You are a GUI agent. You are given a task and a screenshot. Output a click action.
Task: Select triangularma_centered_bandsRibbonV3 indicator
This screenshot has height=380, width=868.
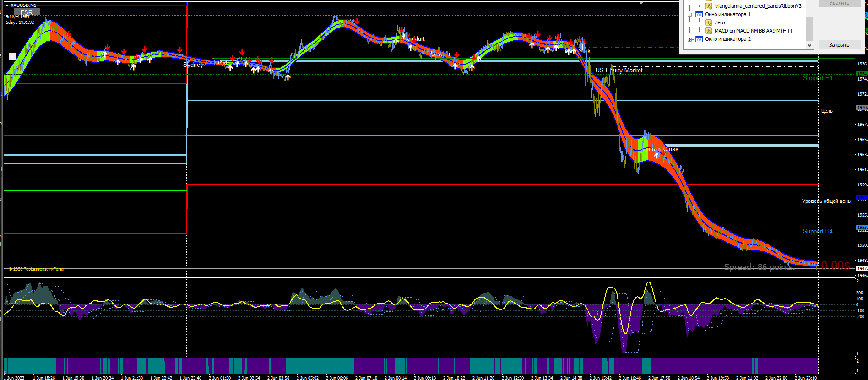(x=758, y=6)
